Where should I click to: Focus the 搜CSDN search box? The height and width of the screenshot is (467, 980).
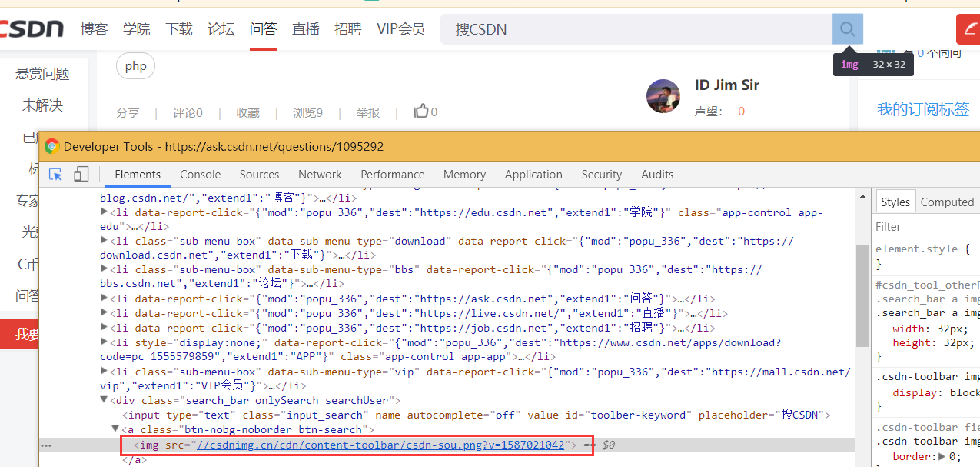point(636,29)
